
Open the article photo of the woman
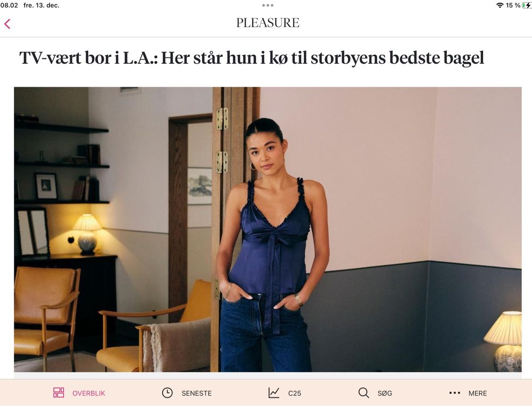coord(268,230)
